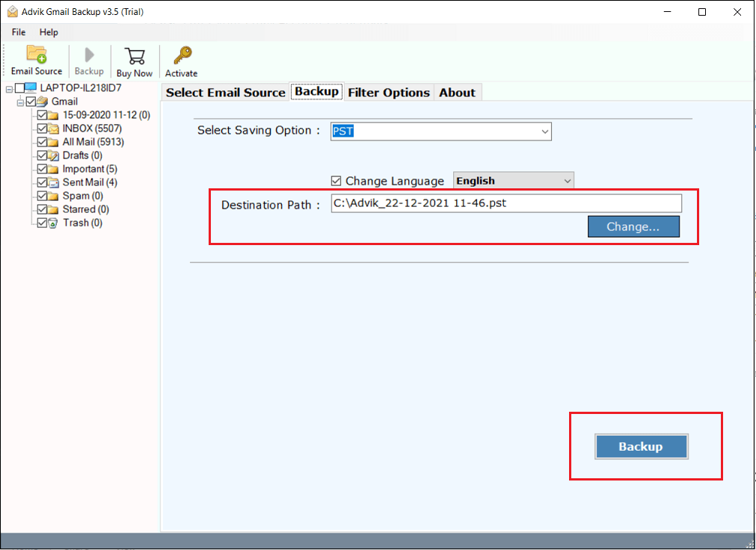Click the Destination Path input field

pyautogui.click(x=506, y=203)
